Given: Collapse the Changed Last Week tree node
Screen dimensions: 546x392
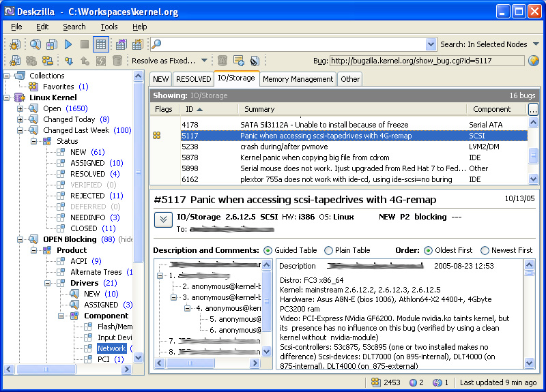Looking at the screenshot, I should click(x=20, y=130).
